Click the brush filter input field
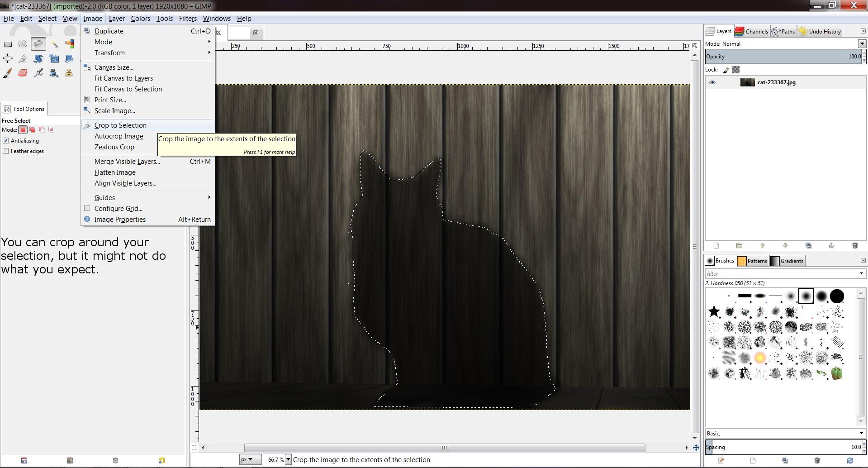This screenshot has height=468, width=868. tap(780, 273)
